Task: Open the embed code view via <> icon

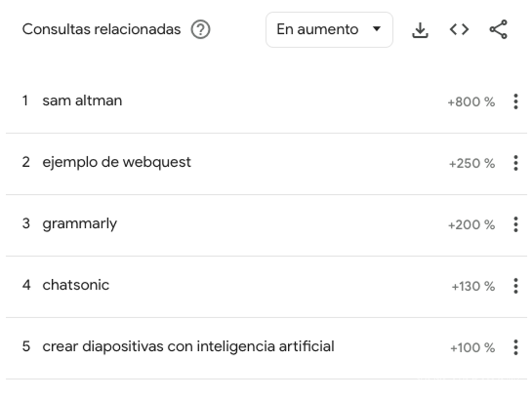Action: pos(459,29)
